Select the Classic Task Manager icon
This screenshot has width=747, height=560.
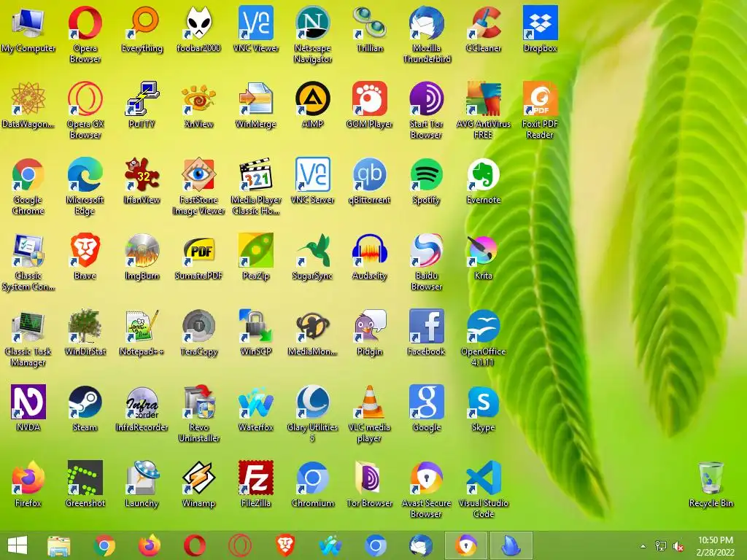(x=28, y=337)
